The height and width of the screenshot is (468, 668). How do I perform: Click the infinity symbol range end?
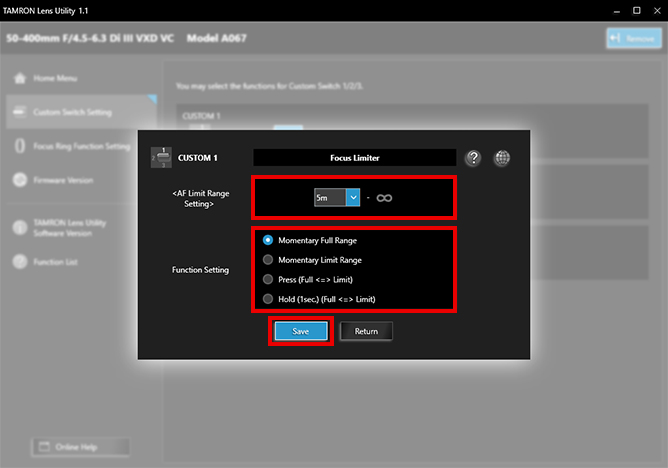[x=384, y=198]
